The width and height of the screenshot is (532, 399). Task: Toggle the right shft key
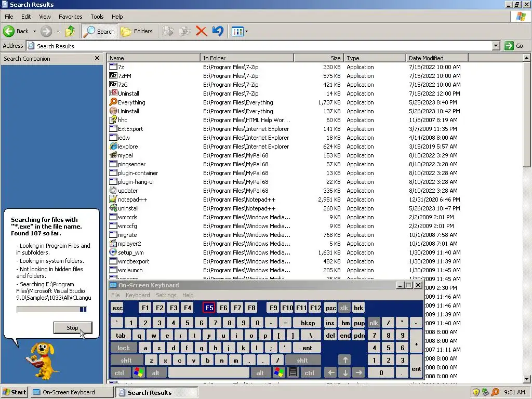click(302, 361)
